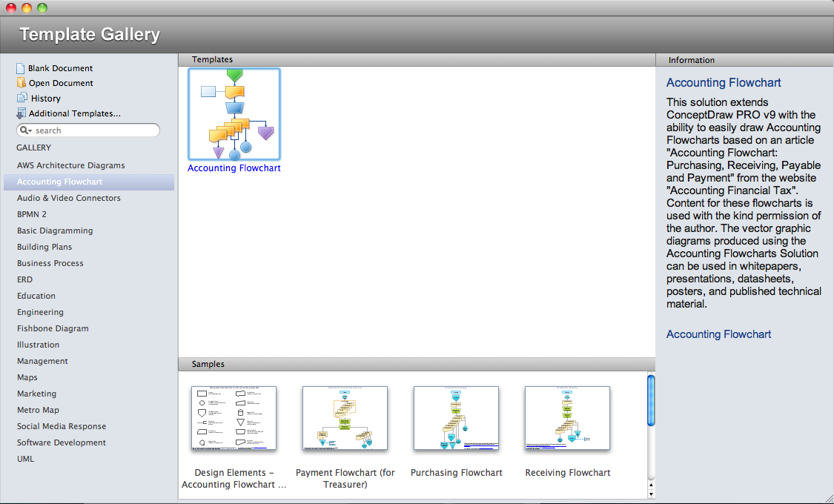Open the Design Elements sample thumbnail
The image size is (834, 504).
pos(234,418)
